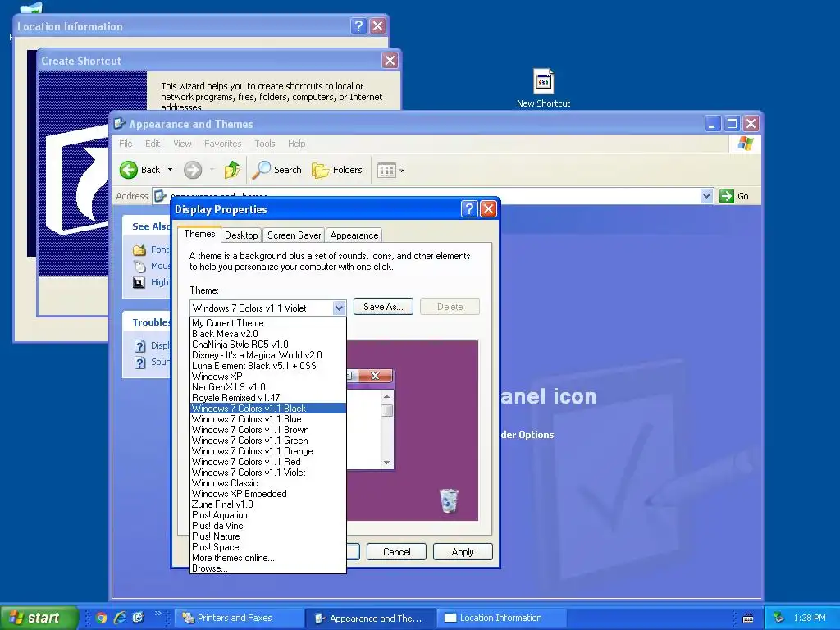This screenshot has width=840, height=630.
Task: Click the Windows flag logo in Explorer
Action: click(x=745, y=143)
